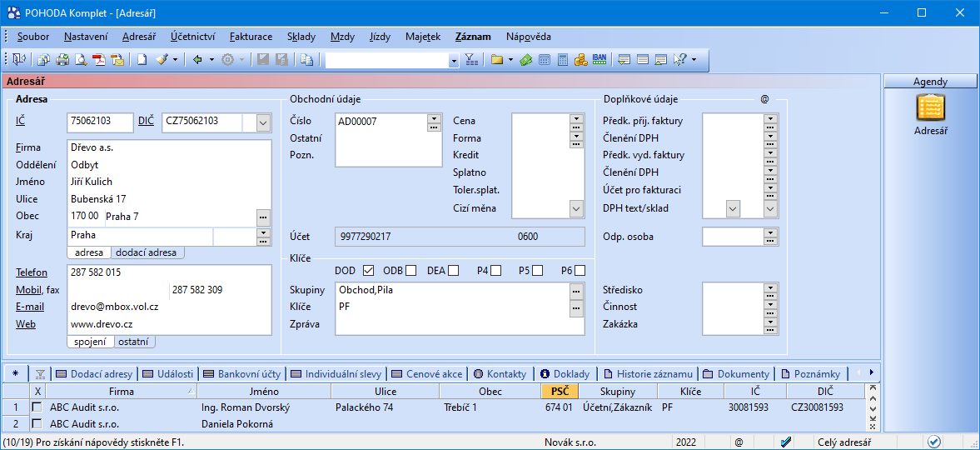
Task: Tick X checkbox for Ing. Roman Dvorský row
Action: [x=37, y=407]
